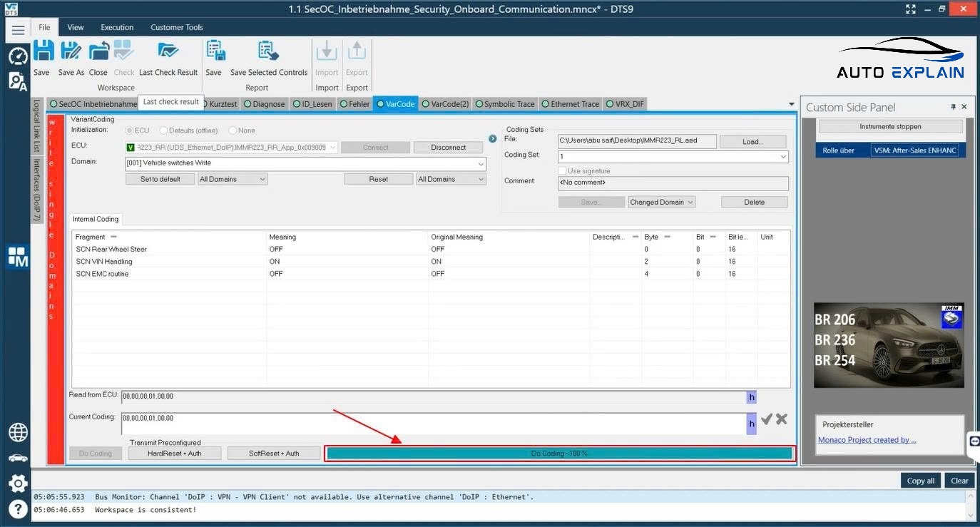This screenshot has width=980, height=527.
Task: Click Save Selected Controls report icon
Action: click(x=268, y=53)
